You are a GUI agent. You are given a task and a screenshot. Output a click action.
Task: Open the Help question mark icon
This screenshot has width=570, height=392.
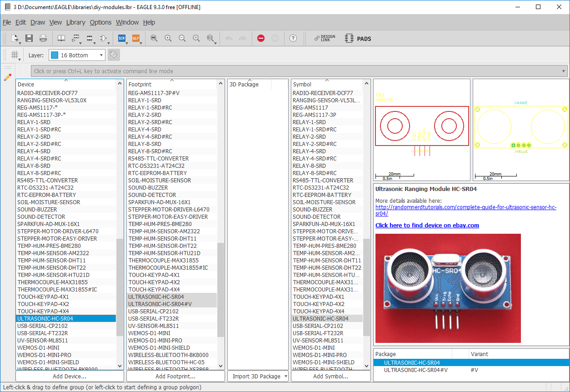tap(293, 39)
